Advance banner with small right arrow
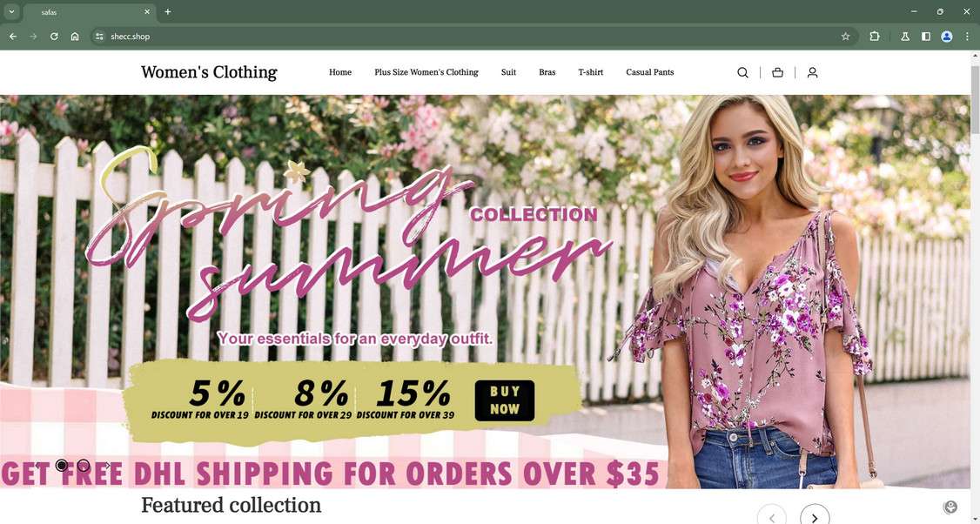The width and height of the screenshot is (980, 524). [x=108, y=465]
